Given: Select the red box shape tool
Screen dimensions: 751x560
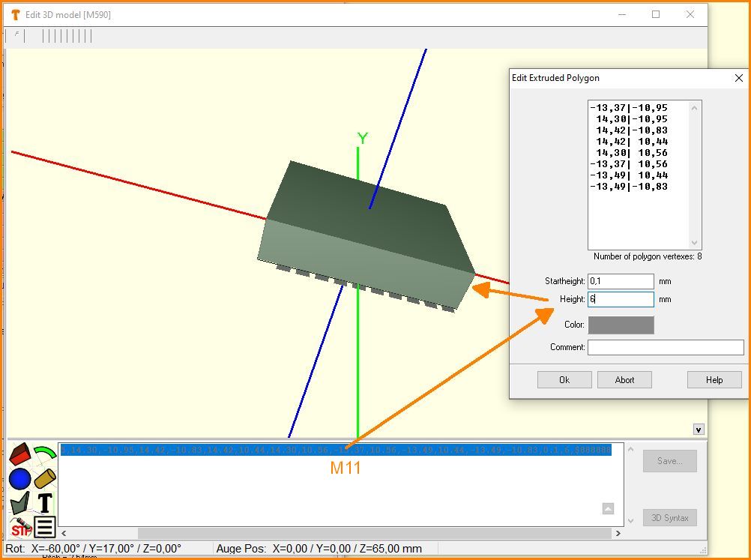Looking at the screenshot, I should coord(19,454).
